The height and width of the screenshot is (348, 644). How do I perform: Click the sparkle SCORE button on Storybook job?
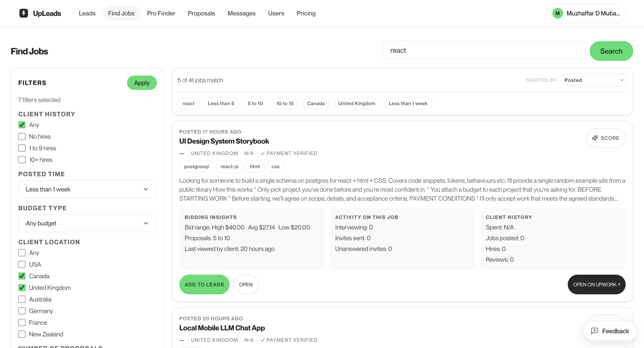click(x=606, y=138)
